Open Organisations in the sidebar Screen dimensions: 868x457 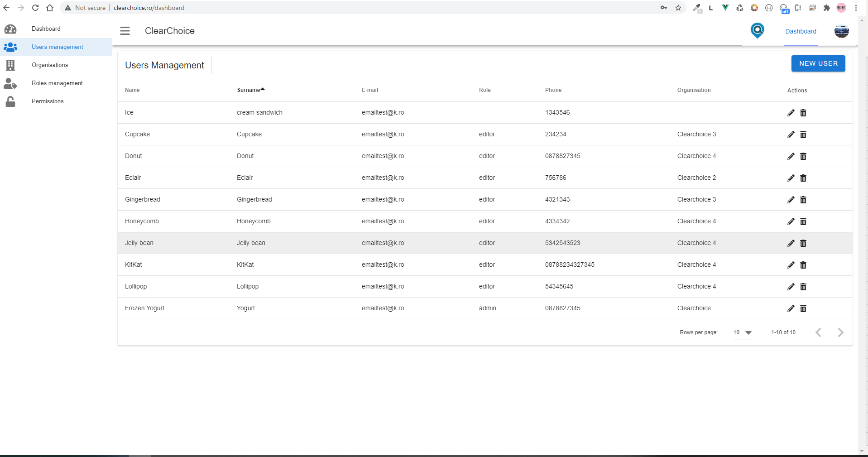pos(50,65)
